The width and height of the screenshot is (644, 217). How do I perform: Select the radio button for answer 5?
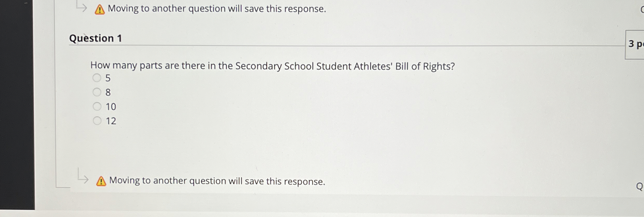[97, 78]
